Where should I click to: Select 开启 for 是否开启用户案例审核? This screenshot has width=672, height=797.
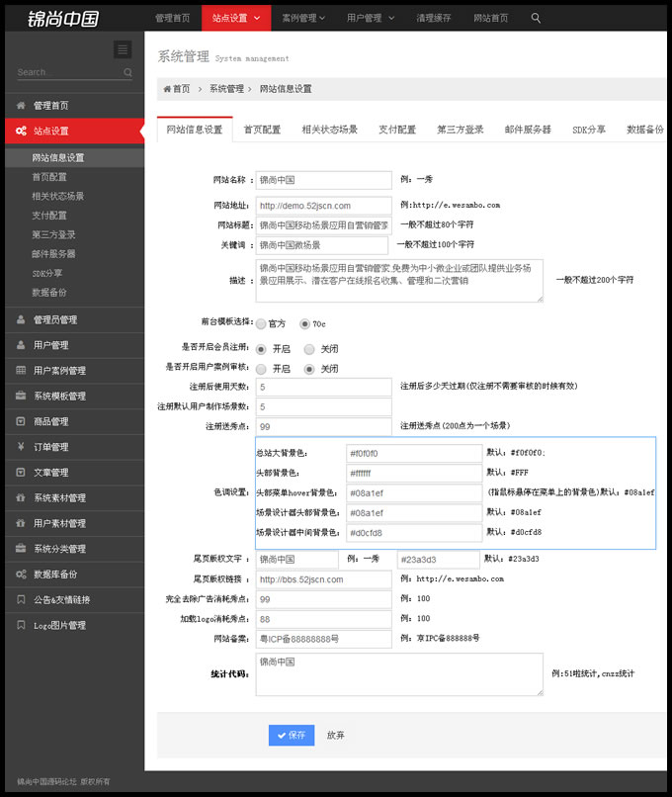click(x=261, y=369)
